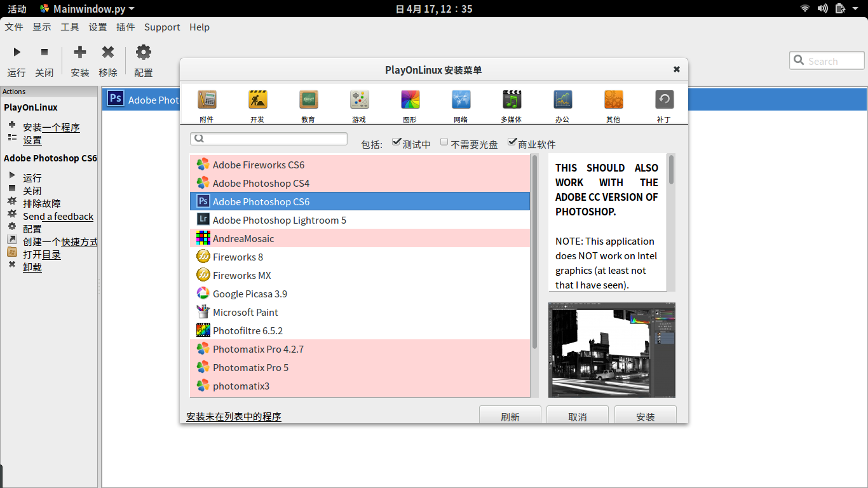Focus the install dialog search field
This screenshot has height=488, width=868.
(269, 139)
